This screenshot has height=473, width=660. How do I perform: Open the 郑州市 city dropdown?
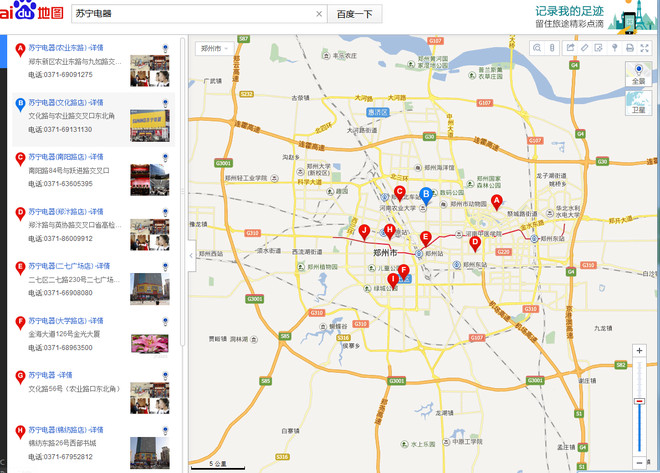(215, 48)
